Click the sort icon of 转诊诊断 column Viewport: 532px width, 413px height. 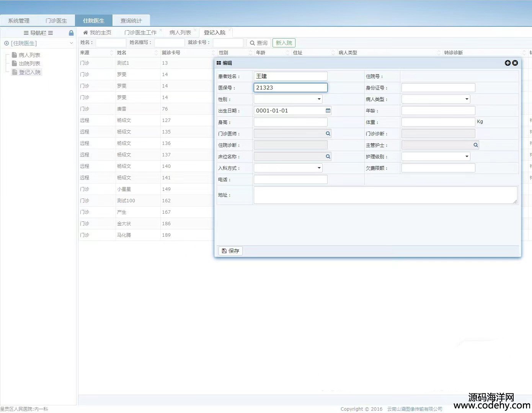pyautogui.click(x=524, y=53)
